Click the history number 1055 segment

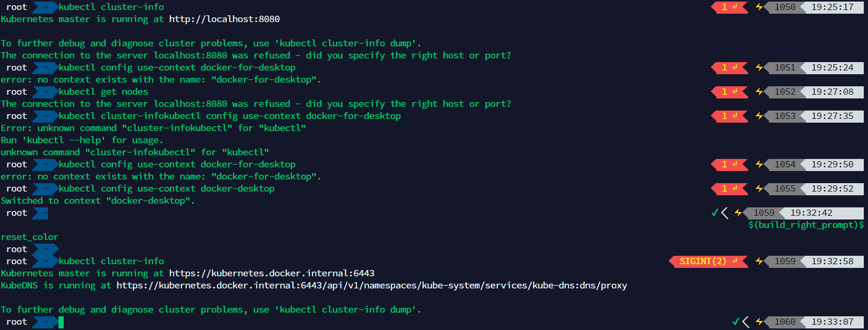coord(785,188)
